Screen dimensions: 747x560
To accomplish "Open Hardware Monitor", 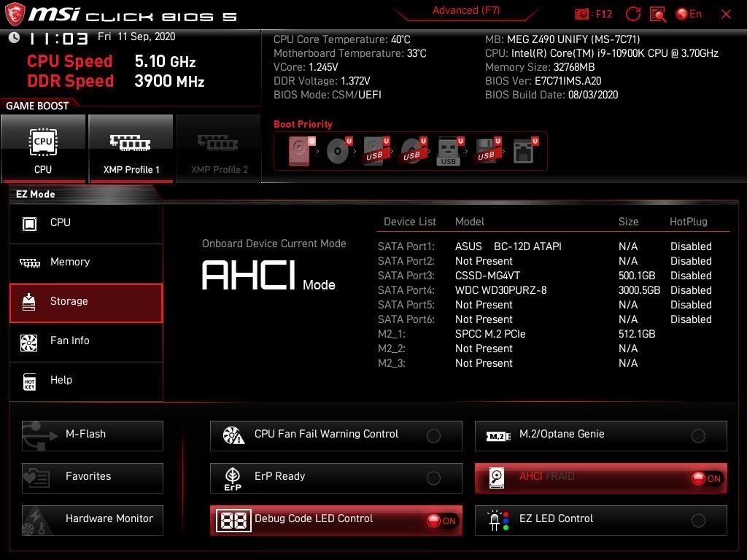I will click(93, 520).
